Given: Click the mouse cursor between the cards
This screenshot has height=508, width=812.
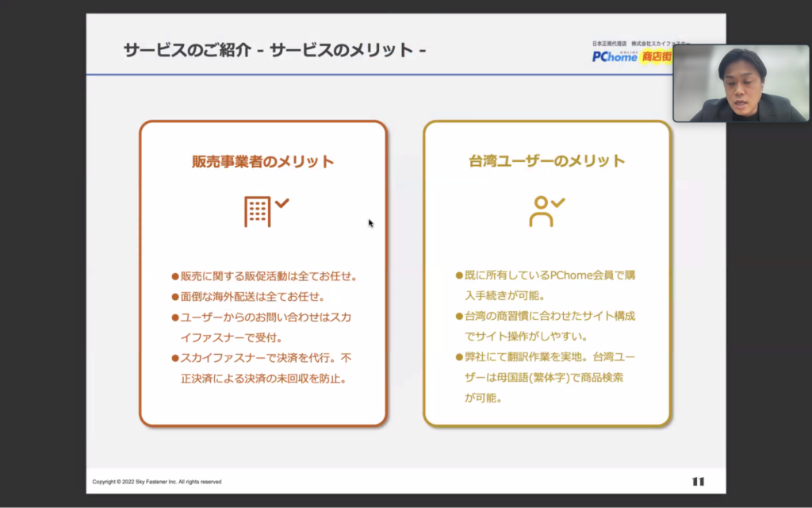Looking at the screenshot, I should [370, 223].
